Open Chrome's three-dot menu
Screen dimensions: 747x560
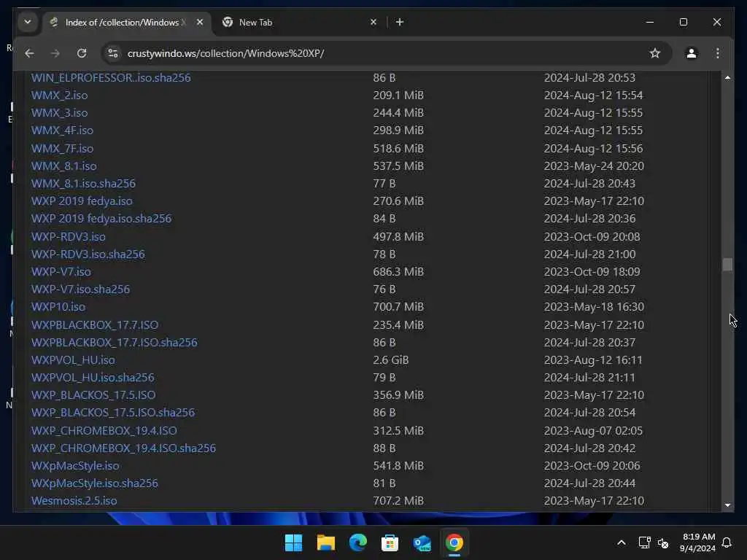click(x=718, y=53)
